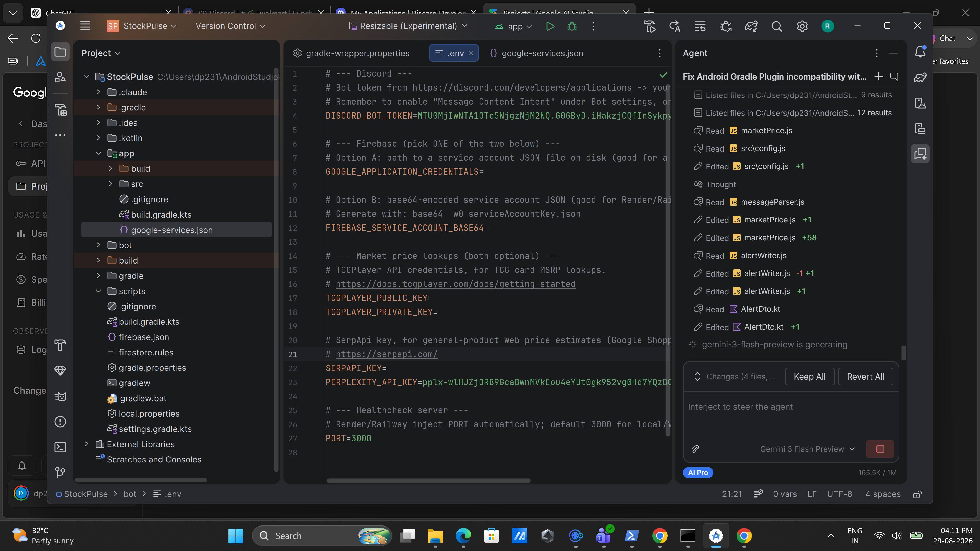Stop agent generation with red square button
Screen dimensions: 980x551
(x=879, y=449)
